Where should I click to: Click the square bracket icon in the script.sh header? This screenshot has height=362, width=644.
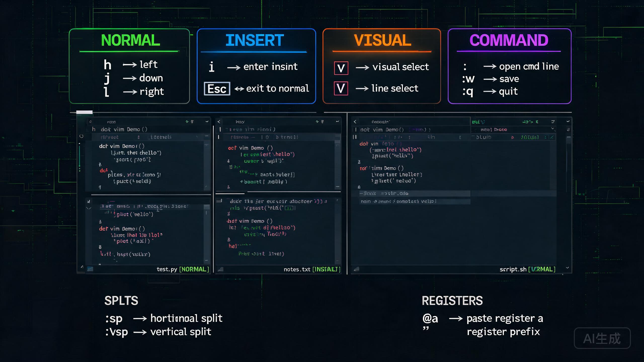tap(553, 122)
